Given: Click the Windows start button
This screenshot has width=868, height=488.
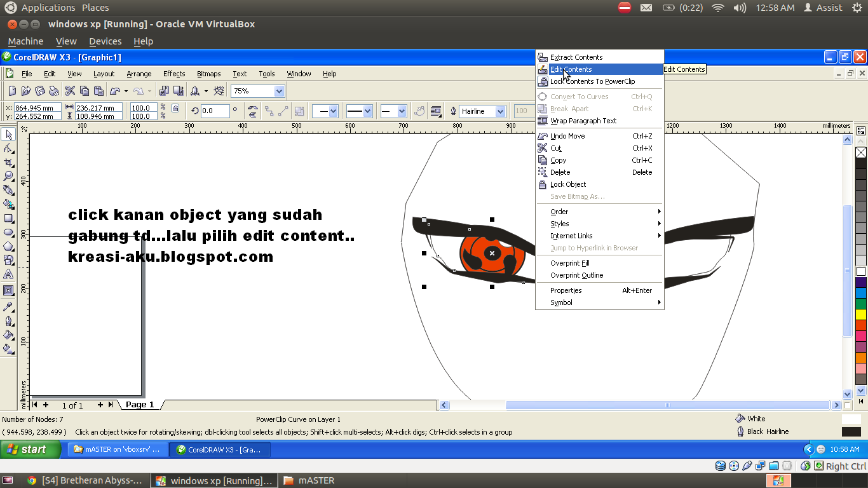Looking at the screenshot, I should tap(30, 449).
